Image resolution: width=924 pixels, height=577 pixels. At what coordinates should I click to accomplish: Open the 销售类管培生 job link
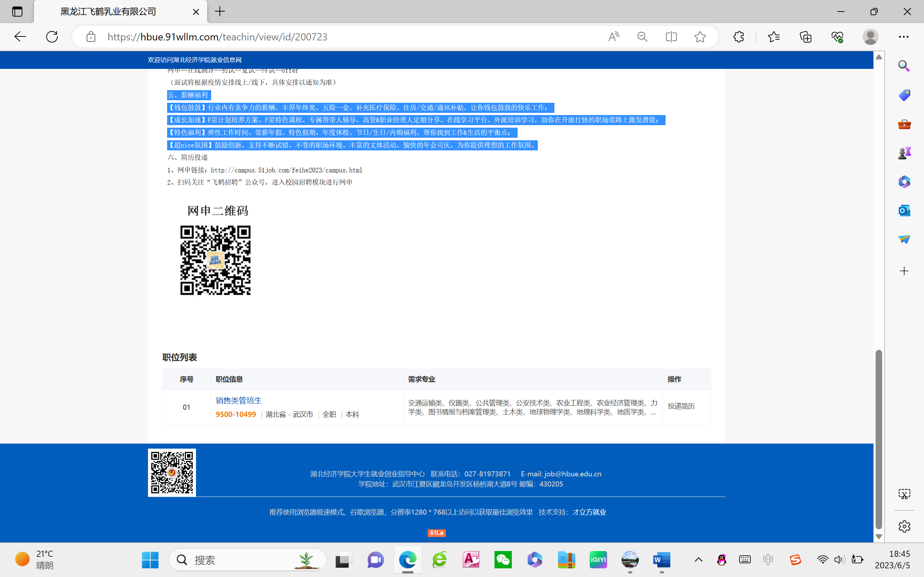click(x=239, y=400)
